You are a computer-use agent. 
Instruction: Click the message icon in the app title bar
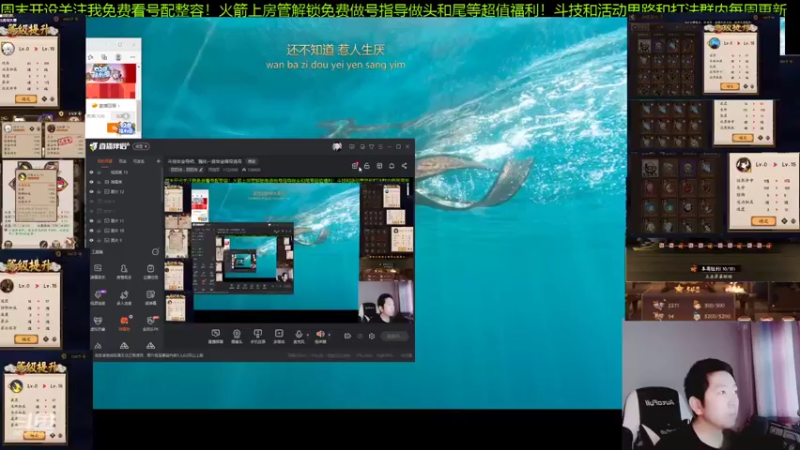pos(352,147)
